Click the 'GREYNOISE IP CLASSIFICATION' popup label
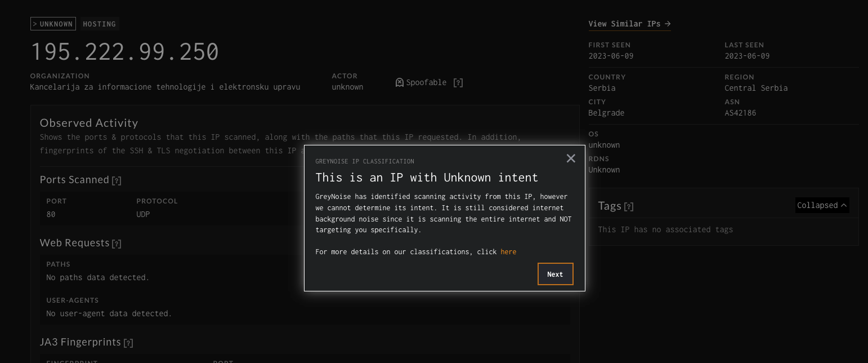The width and height of the screenshot is (868, 363). coord(365,161)
